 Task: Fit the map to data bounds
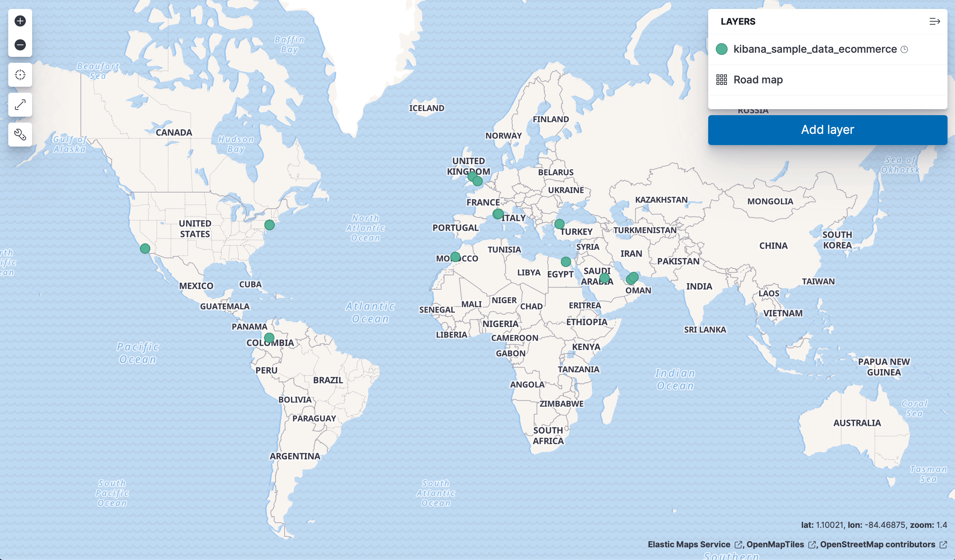[20, 105]
